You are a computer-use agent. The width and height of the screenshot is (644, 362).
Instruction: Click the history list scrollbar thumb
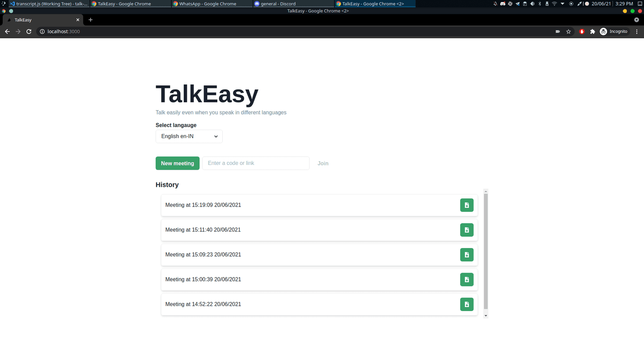(x=486, y=251)
